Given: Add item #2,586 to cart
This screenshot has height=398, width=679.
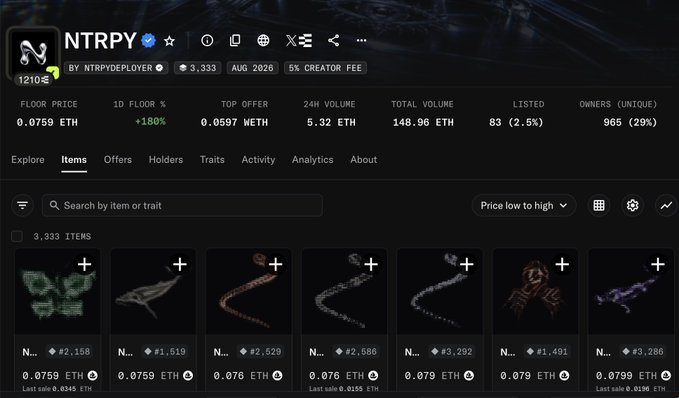Looking at the screenshot, I should [371, 264].
